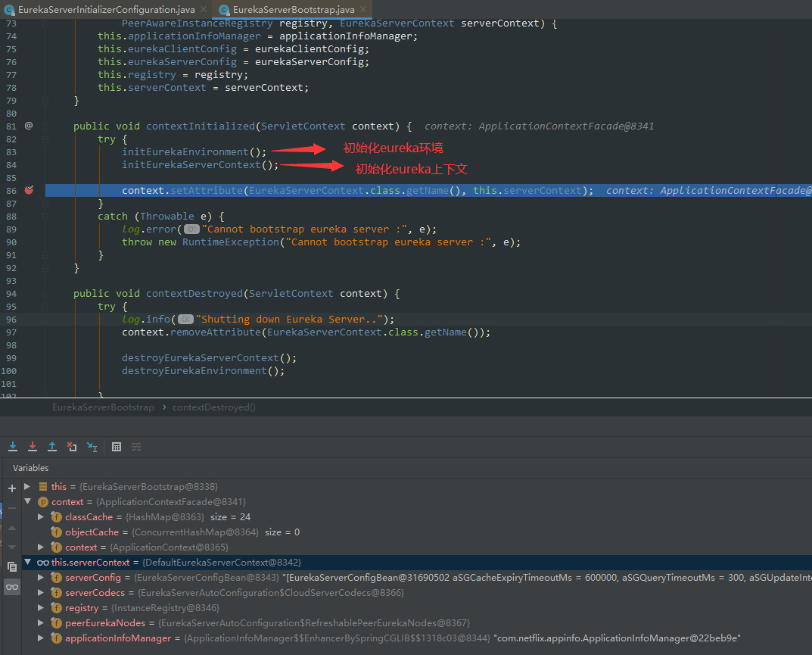Click the watch glasses icon beside this.serverContext
Image resolution: width=812 pixels, height=655 pixels.
43,563
